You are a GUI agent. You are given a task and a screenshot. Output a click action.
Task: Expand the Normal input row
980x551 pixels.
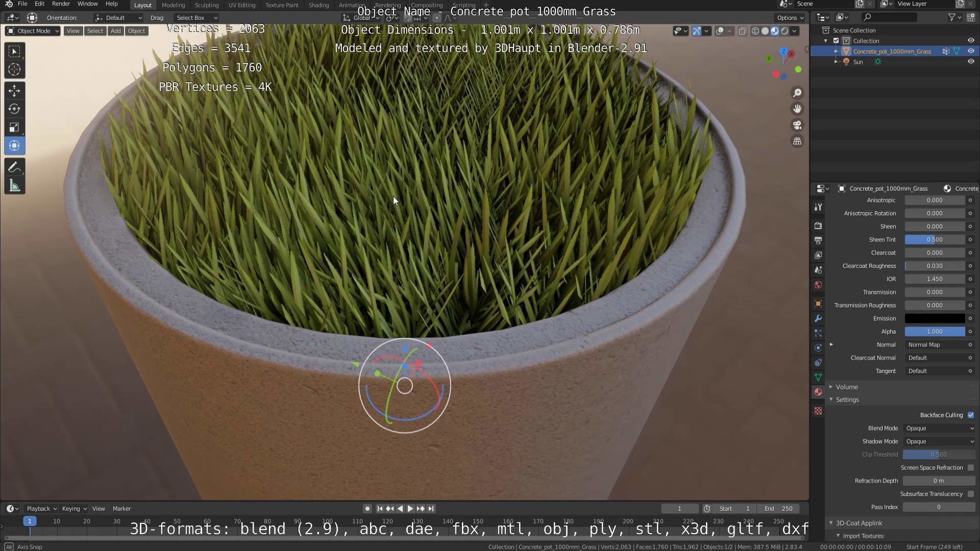(831, 345)
